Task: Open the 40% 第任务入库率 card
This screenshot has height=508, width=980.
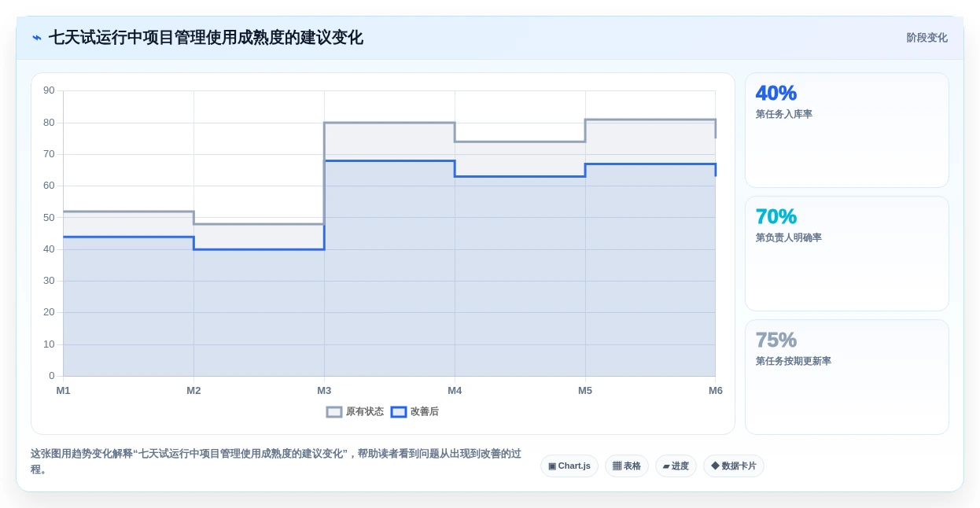Action: 847,131
